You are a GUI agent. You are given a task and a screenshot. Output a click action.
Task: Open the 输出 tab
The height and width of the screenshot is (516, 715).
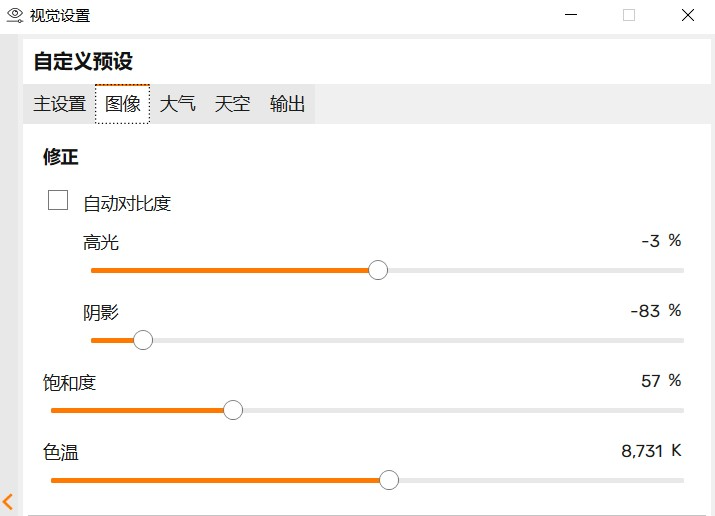click(287, 104)
